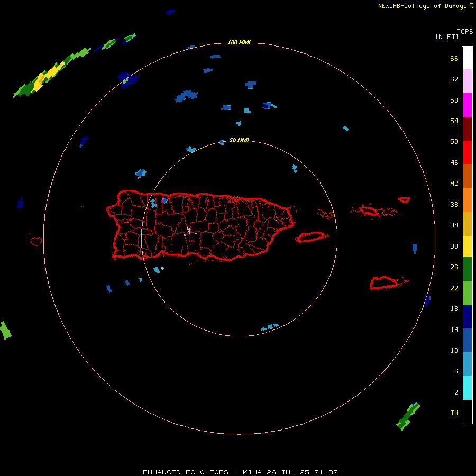The height and width of the screenshot is (476, 476).
Task: Click the light green echo at the left edge
Action: coord(5,330)
